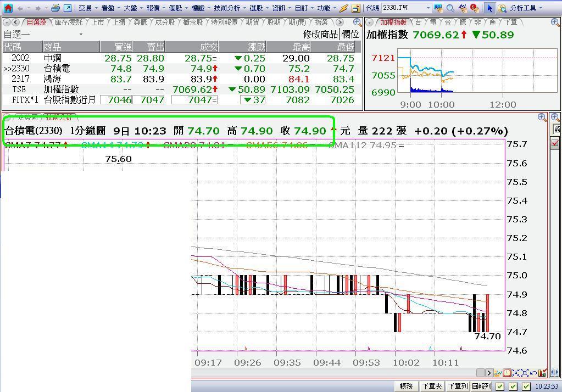The height and width of the screenshot is (392, 562).
Task: Toggle the first green checkbox in status bar
Action: [500, 387]
